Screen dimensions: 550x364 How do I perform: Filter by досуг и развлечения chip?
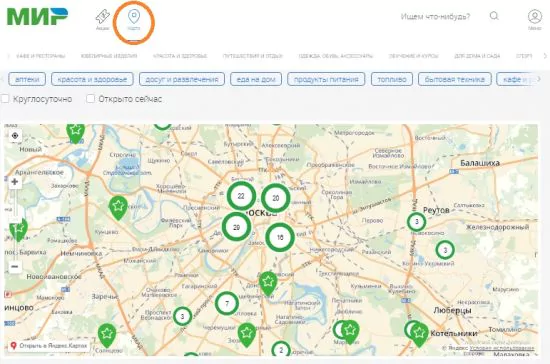(x=182, y=79)
